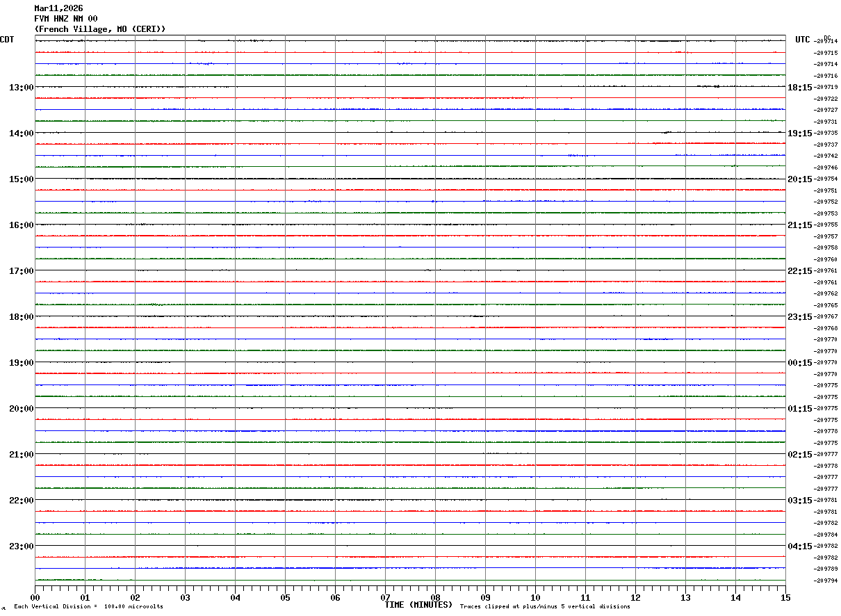The height and width of the screenshot is (616, 841).
Task: Click the DC offset value -209751
Action: 826,191
